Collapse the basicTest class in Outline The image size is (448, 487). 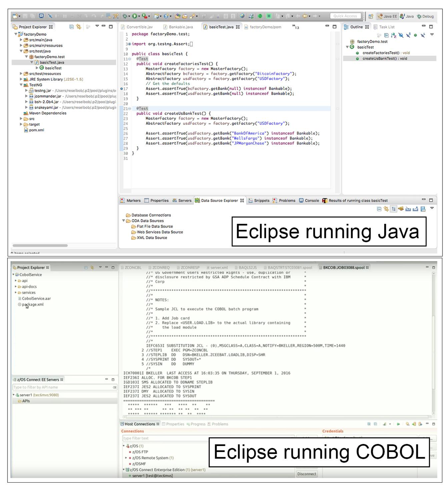347,47
